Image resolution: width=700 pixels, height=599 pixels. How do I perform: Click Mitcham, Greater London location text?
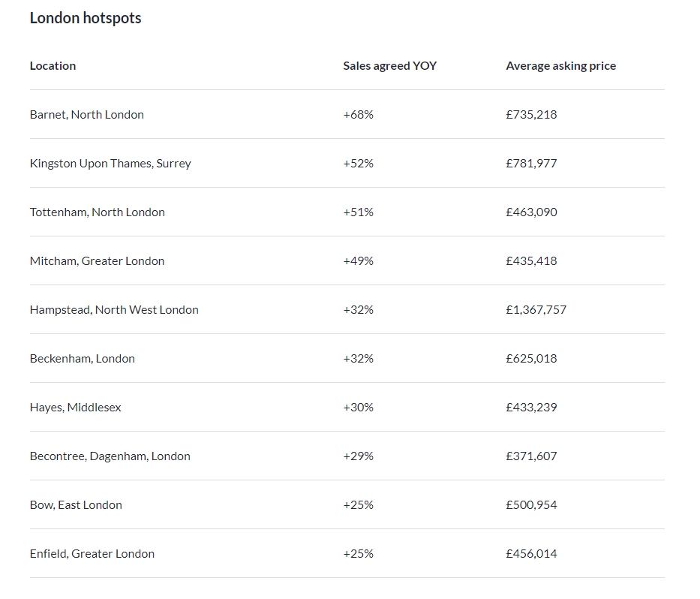(x=97, y=261)
